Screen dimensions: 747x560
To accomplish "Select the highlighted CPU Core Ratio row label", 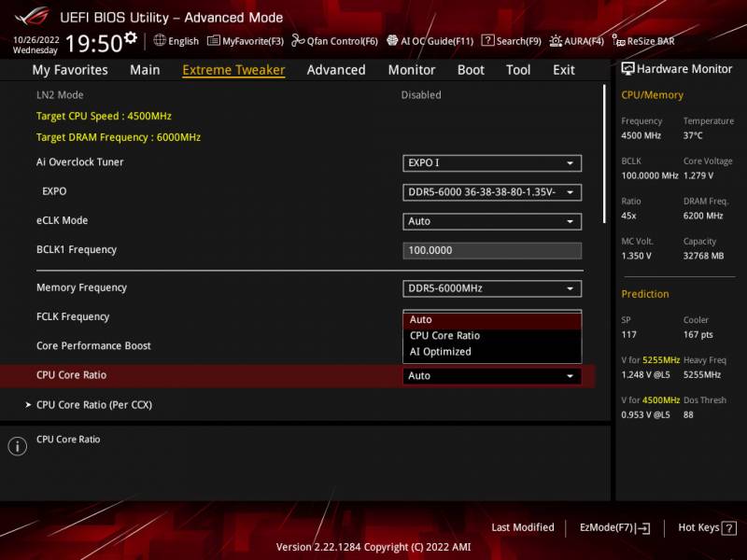I will point(72,375).
